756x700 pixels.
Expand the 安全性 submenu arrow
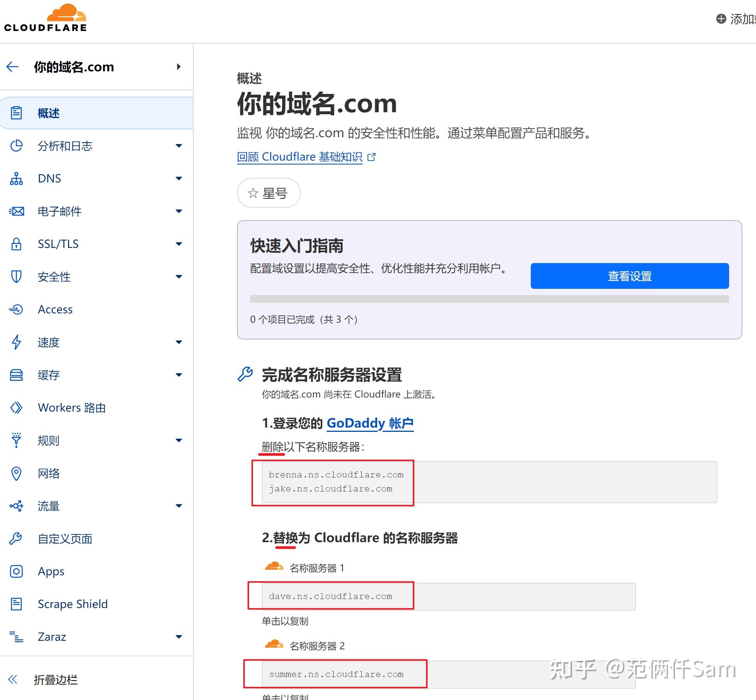(x=179, y=277)
